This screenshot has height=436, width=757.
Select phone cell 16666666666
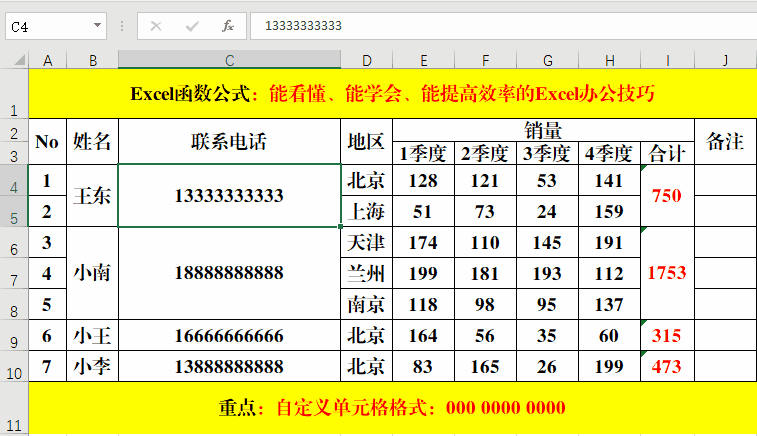[x=229, y=335]
